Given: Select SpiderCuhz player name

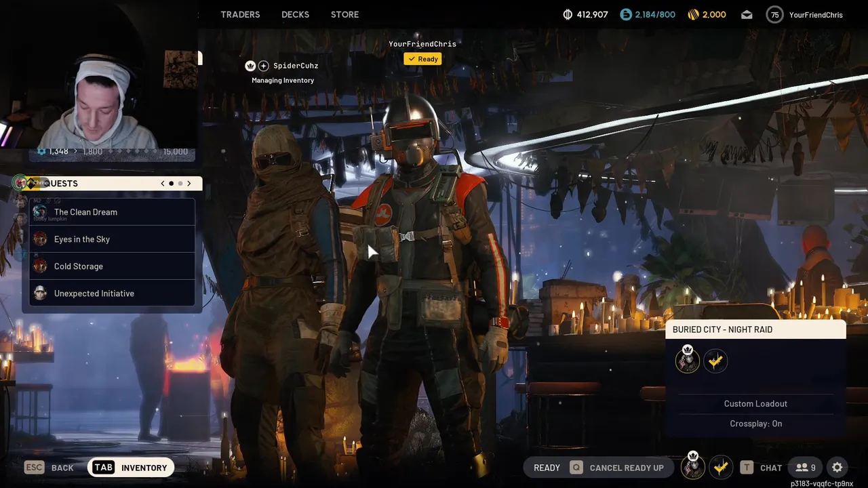Looking at the screenshot, I should 296,66.
